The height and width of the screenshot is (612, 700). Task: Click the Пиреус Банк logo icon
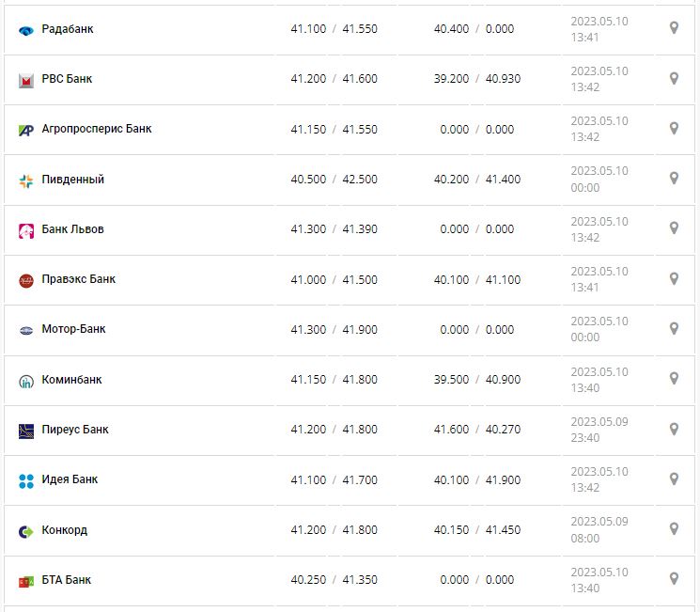coord(26,431)
